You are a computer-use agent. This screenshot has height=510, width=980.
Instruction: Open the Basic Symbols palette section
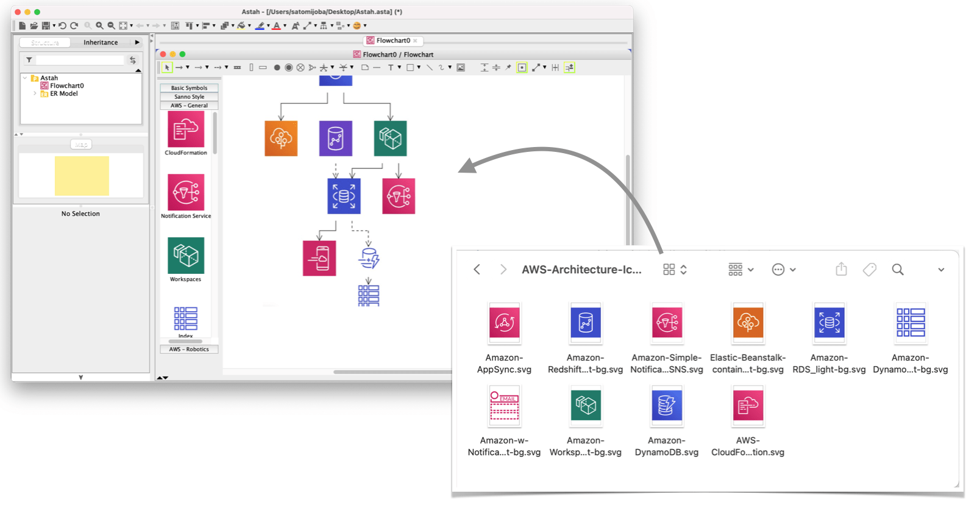pyautogui.click(x=189, y=88)
